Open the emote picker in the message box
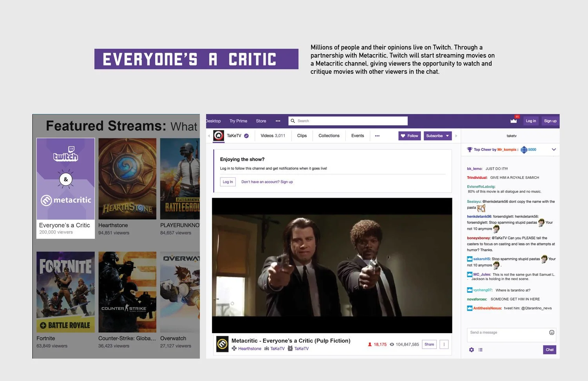The height and width of the screenshot is (381, 588). tap(552, 332)
